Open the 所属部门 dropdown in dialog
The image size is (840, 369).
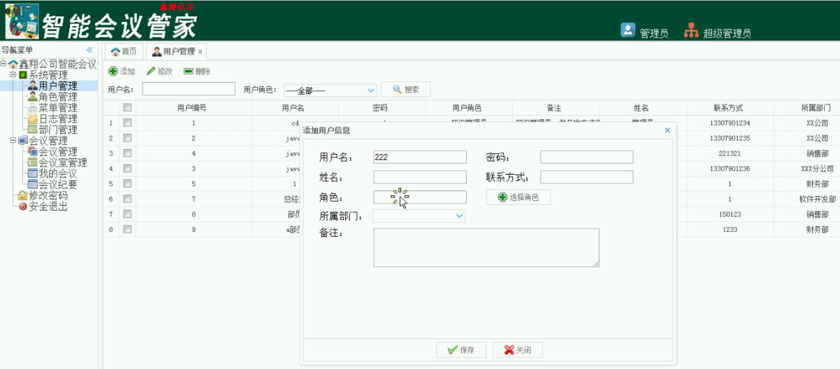pyautogui.click(x=459, y=216)
